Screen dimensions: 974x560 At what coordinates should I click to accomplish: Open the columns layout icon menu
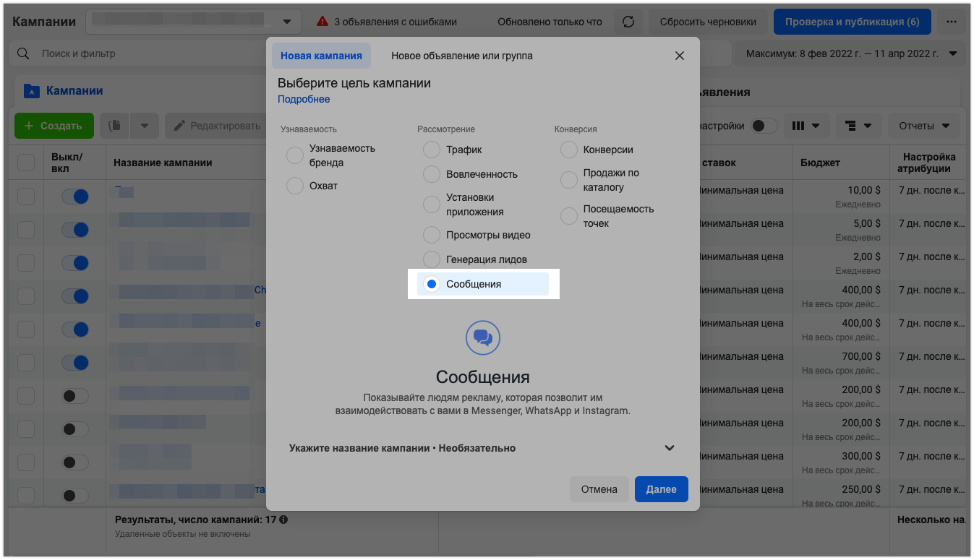coord(806,126)
